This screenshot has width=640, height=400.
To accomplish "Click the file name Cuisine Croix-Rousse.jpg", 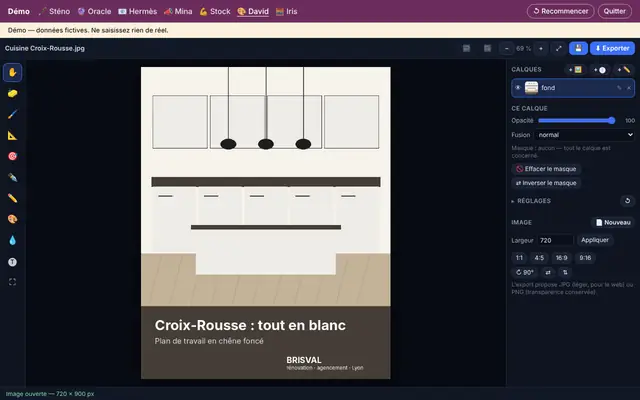I will click(x=45, y=48).
